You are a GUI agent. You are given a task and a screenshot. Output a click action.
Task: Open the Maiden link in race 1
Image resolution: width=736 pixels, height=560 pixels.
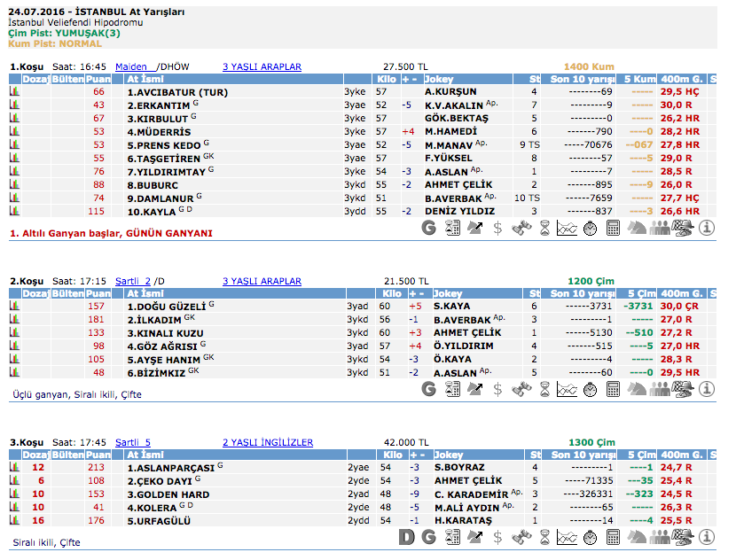pyautogui.click(x=131, y=66)
